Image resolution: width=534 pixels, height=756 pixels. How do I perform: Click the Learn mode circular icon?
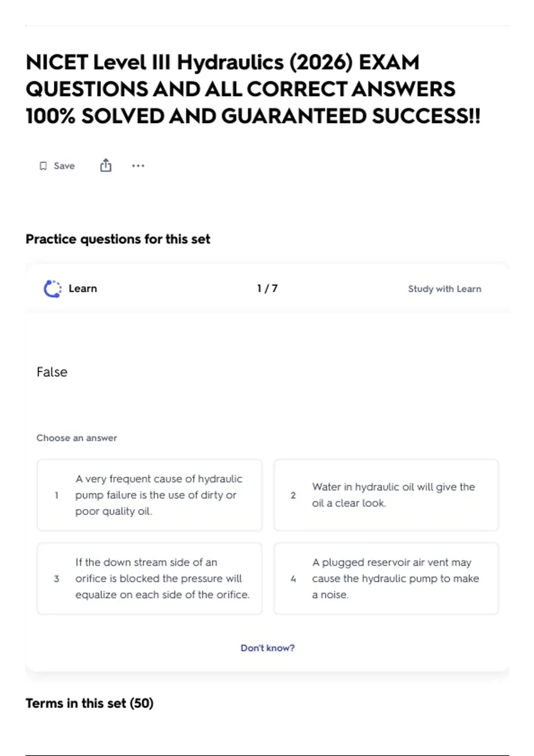tap(53, 289)
